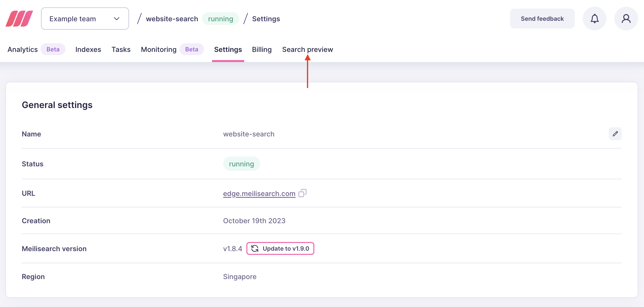Click the Billing navigation item

(262, 49)
